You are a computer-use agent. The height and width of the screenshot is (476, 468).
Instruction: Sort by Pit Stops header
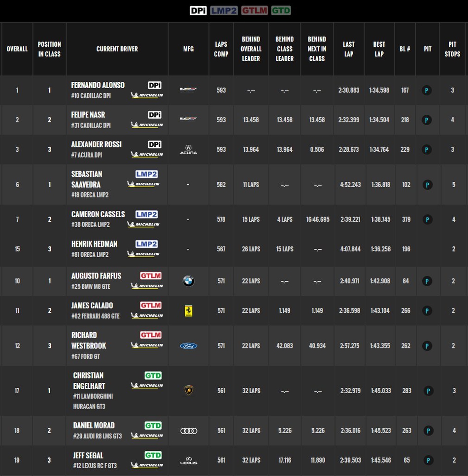pyautogui.click(x=452, y=49)
